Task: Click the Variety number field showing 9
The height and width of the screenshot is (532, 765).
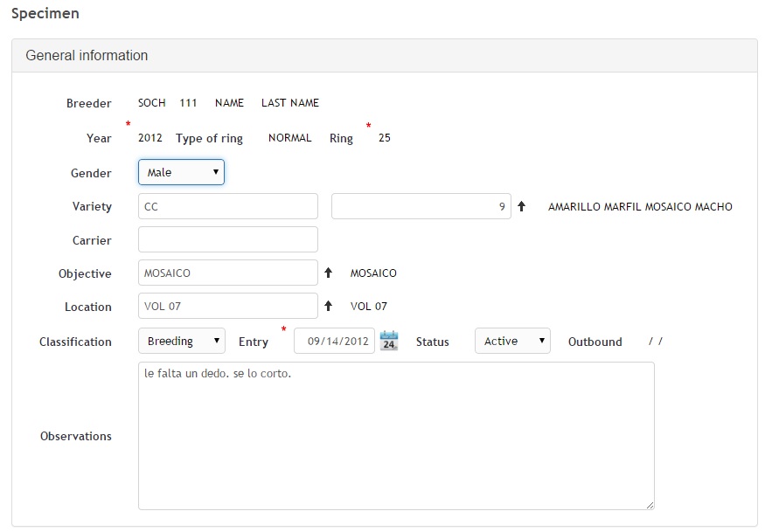Action: pos(421,207)
